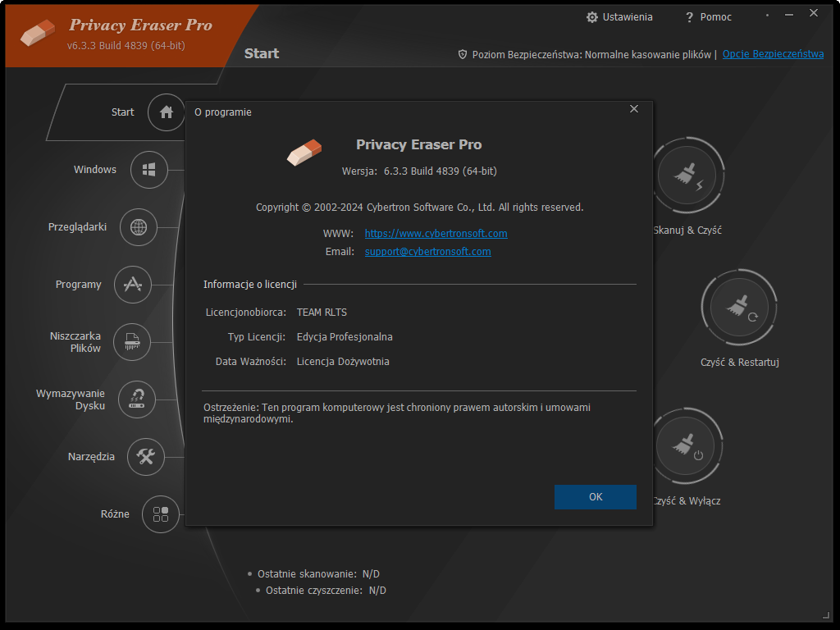This screenshot has width=840, height=630.
Task: Select the Programy sidebar label
Action: pos(78,285)
